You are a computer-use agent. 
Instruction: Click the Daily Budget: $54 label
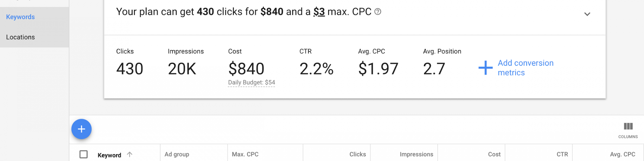251,82
